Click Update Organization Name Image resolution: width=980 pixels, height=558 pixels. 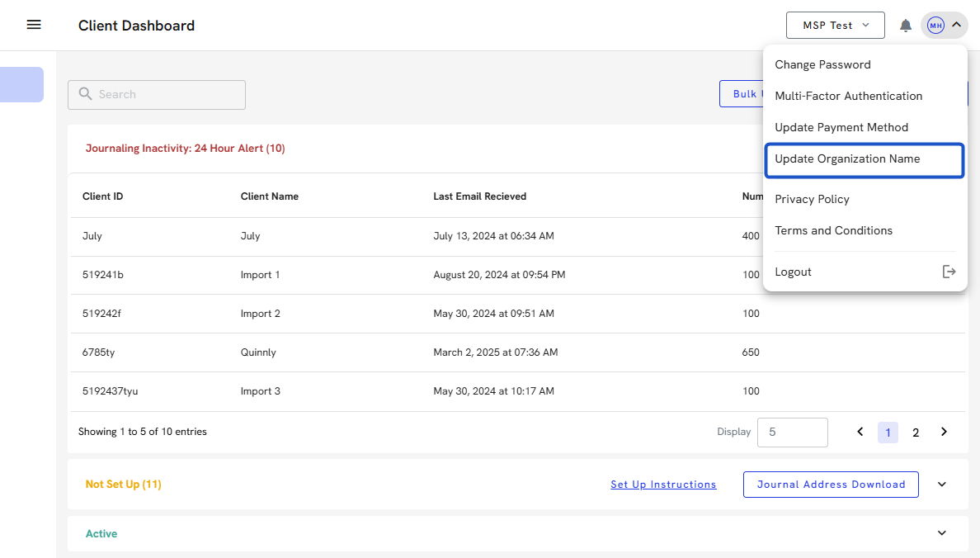(847, 159)
